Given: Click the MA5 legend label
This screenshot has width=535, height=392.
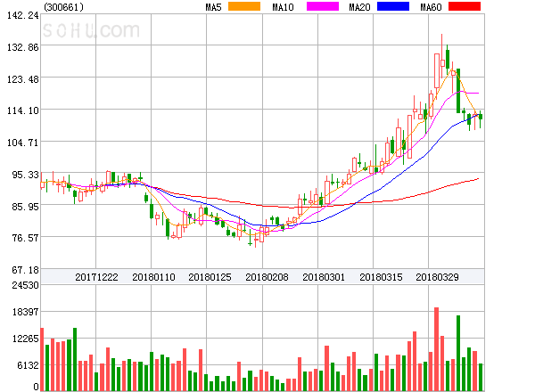Looking at the screenshot, I should click(x=214, y=7).
